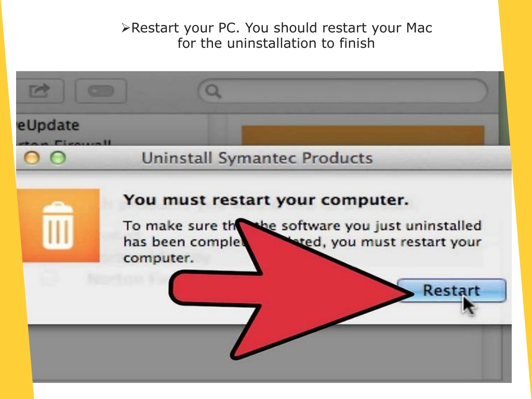The width and height of the screenshot is (532, 399).
Task: Click the green zoom window button
Action: (x=58, y=158)
